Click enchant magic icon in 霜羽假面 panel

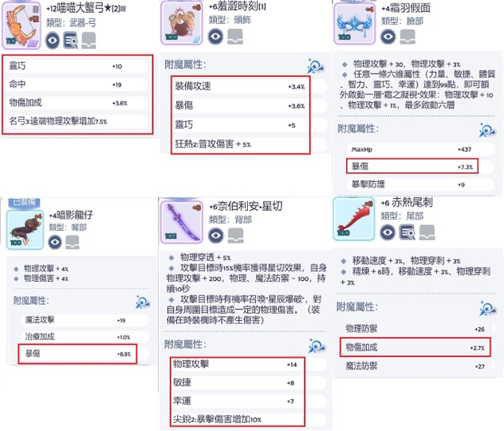tap(487, 130)
